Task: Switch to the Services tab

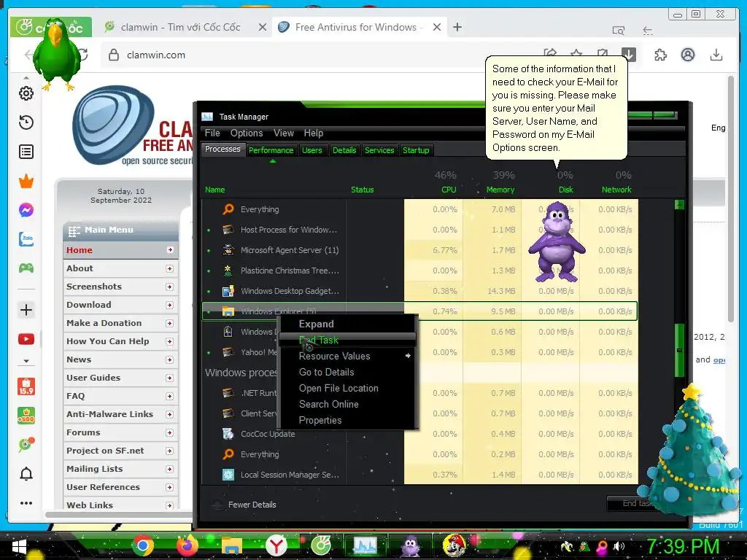Action: pos(379,150)
